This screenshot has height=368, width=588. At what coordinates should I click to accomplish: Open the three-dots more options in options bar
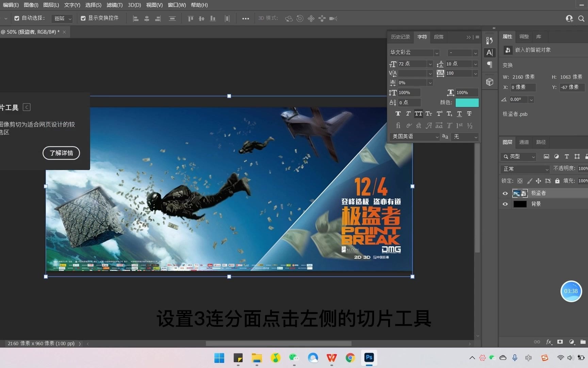pos(246,19)
